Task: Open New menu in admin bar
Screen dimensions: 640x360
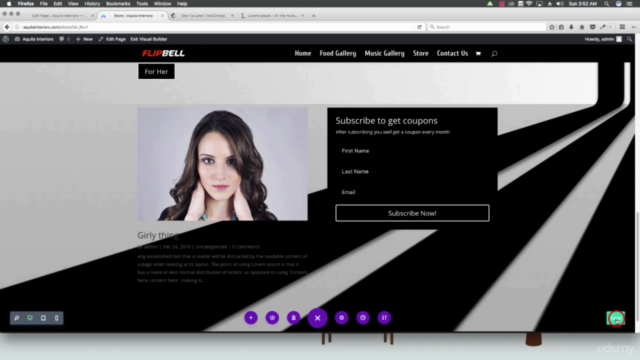Action: (x=84, y=39)
